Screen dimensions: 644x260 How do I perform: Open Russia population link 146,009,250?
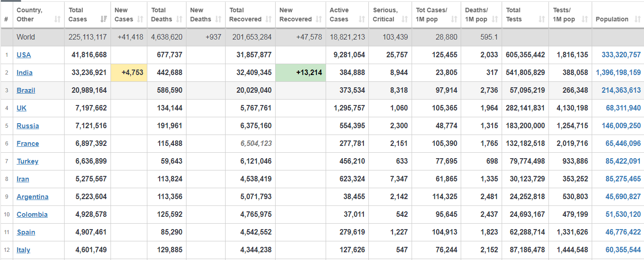point(621,125)
